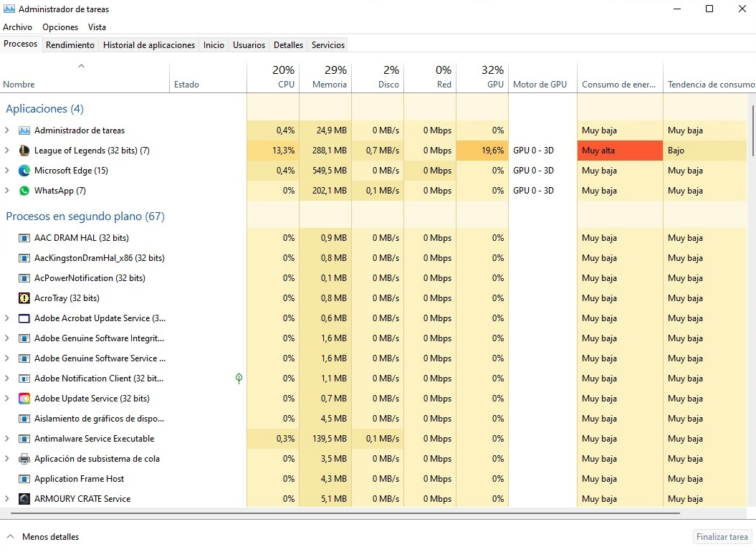The width and height of the screenshot is (756, 552).
Task: Click the Antimalware Service Executable icon
Action: click(24, 439)
